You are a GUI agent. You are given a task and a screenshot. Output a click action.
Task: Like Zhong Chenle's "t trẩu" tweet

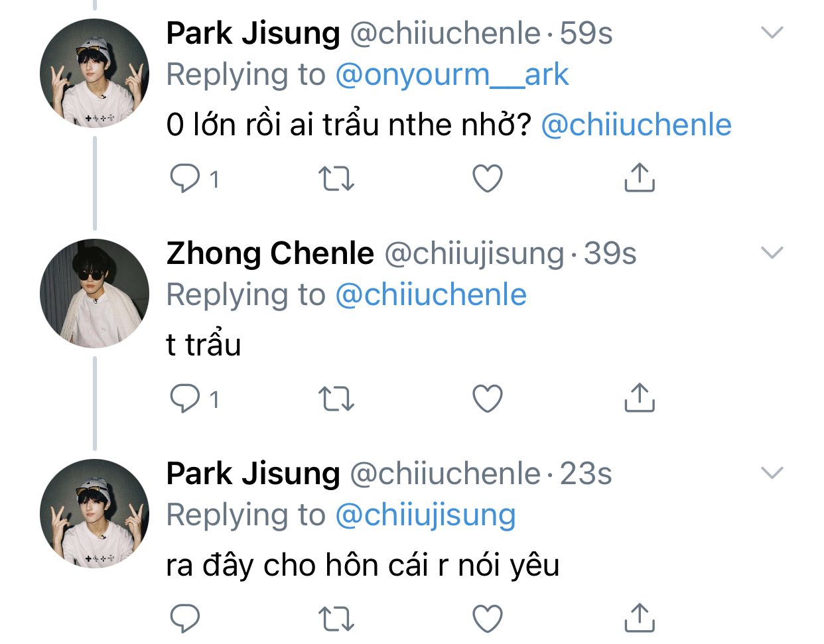click(x=488, y=399)
